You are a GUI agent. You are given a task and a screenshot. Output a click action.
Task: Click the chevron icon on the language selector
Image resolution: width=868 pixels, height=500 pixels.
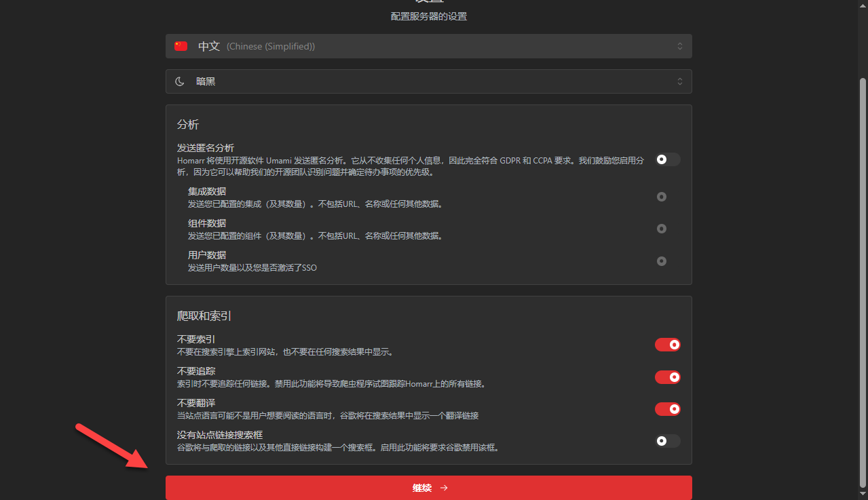679,45
